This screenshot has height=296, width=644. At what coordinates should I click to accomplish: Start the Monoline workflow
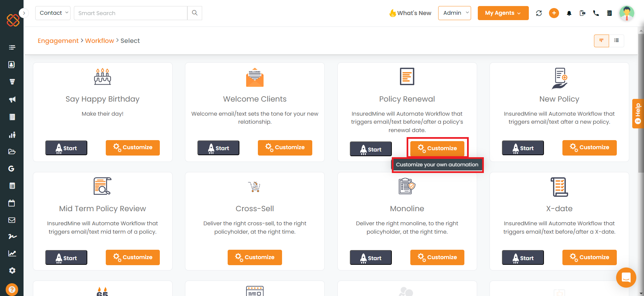coord(371,257)
